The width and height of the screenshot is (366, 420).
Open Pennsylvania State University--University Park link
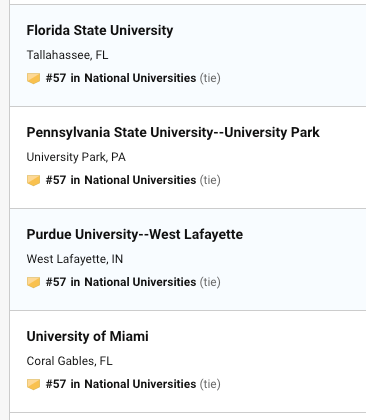[x=173, y=132]
